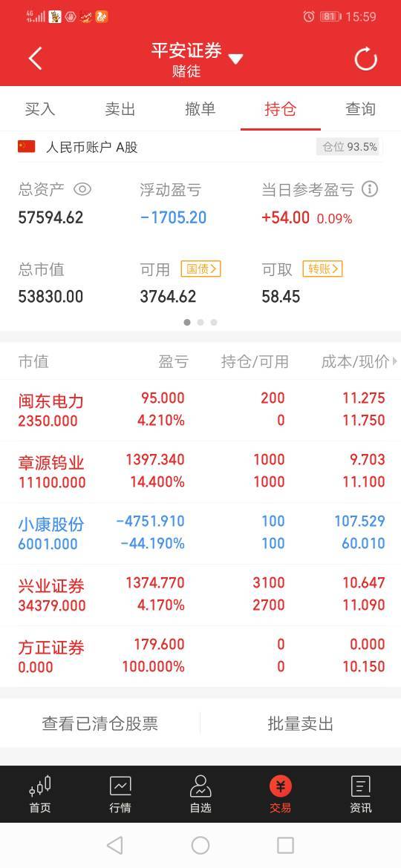Refresh account data with circular arrow icon
The image size is (401, 868).
(x=365, y=59)
